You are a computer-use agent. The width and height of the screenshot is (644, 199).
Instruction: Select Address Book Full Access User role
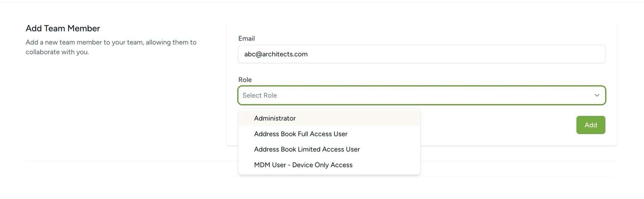pyautogui.click(x=329, y=134)
